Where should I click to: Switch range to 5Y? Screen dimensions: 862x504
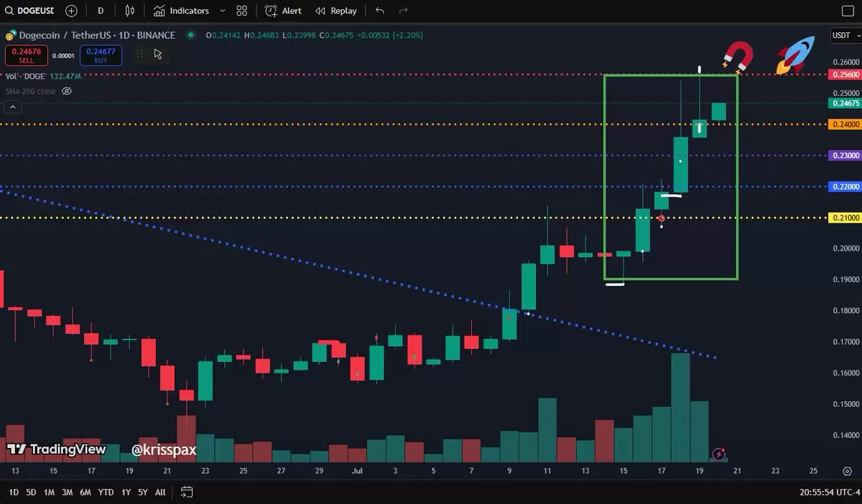point(143,493)
